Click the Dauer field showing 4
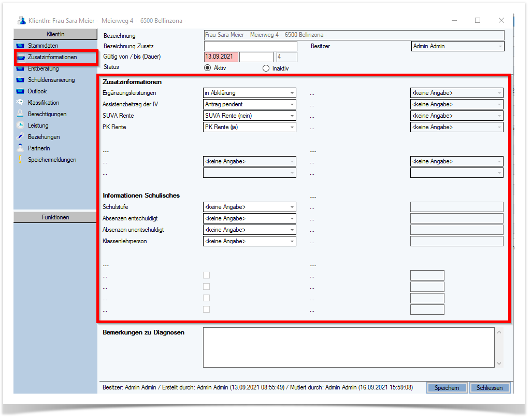The image size is (532, 419). [x=286, y=57]
